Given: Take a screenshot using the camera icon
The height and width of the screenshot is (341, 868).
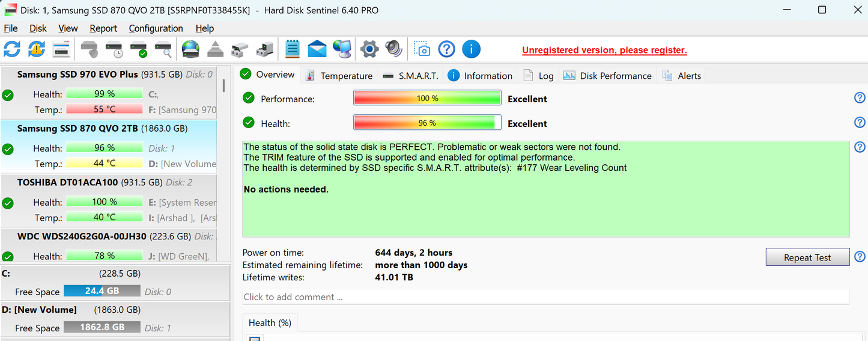Looking at the screenshot, I should pyautogui.click(x=423, y=49).
